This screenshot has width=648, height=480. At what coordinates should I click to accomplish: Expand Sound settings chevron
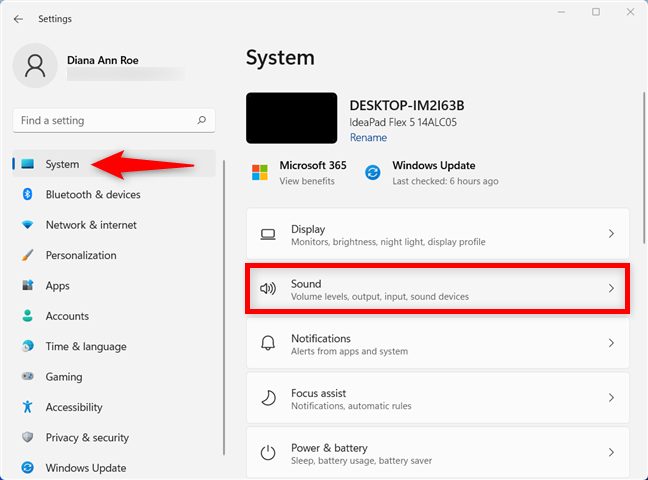pyautogui.click(x=611, y=288)
